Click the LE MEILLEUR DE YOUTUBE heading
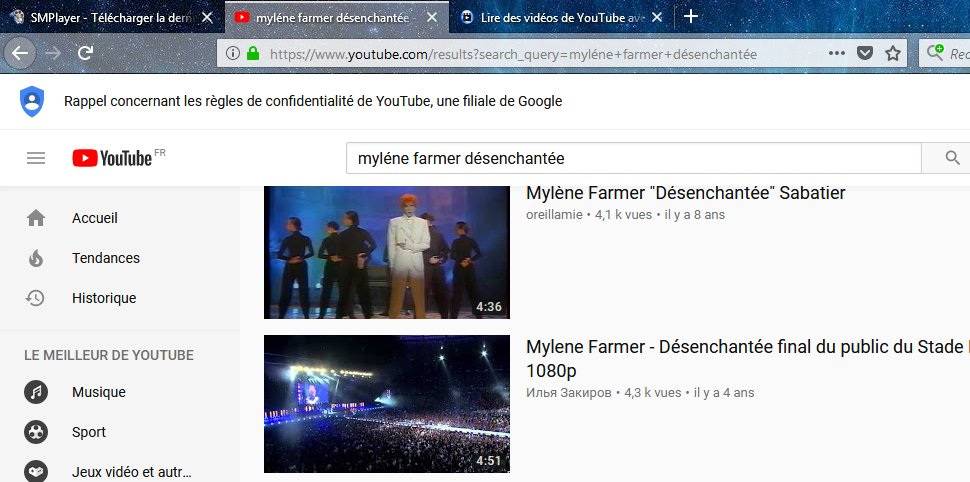This screenshot has height=482, width=970. click(x=109, y=355)
